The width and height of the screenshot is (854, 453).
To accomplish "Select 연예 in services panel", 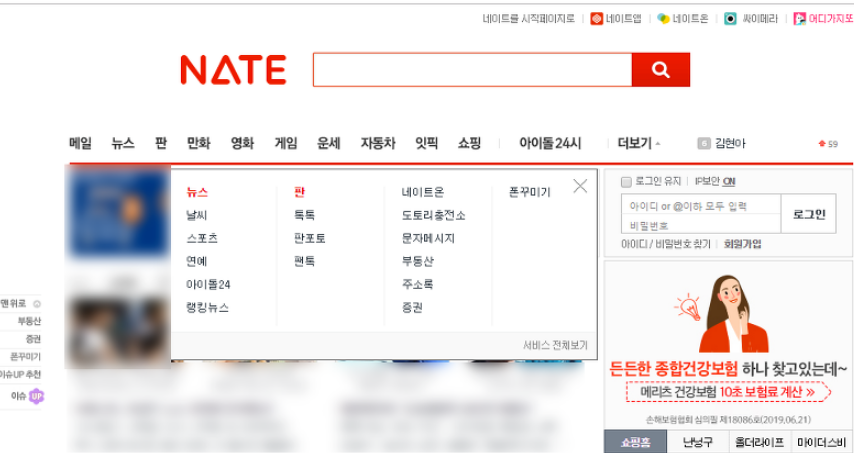I will tap(197, 261).
